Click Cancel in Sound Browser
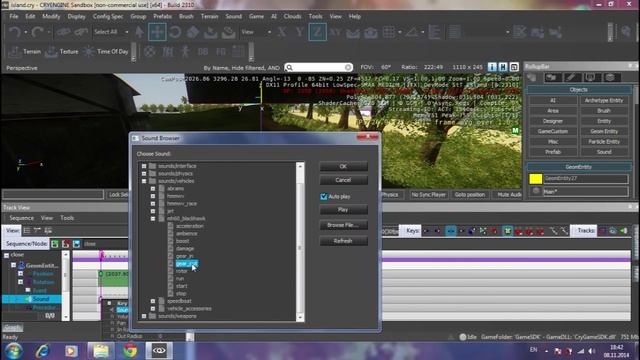640x360 pixels. (x=343, y=180)
